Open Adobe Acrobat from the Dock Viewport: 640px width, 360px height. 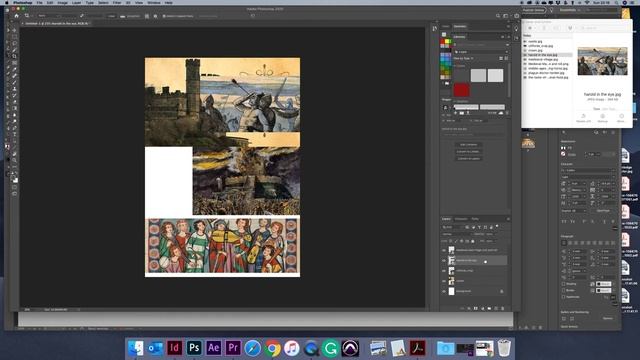[418, 348]
